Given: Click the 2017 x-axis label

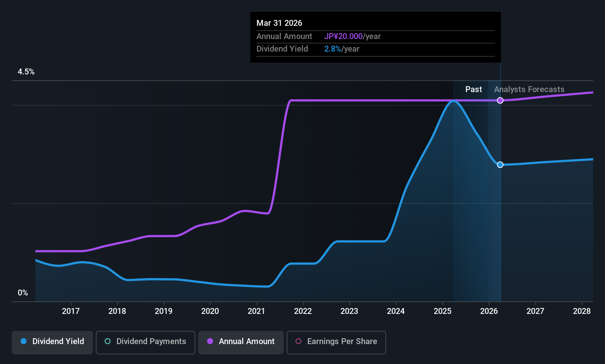Looking at the screenshot, I should click(x=71, y=311).
